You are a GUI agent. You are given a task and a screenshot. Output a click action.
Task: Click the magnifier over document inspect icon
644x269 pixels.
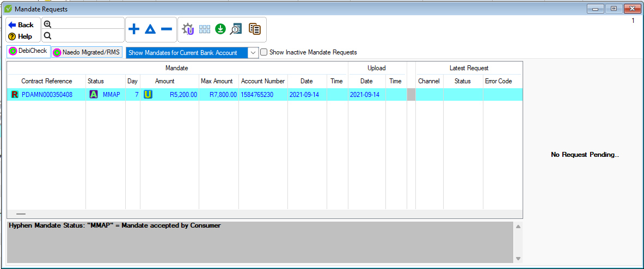236,29
